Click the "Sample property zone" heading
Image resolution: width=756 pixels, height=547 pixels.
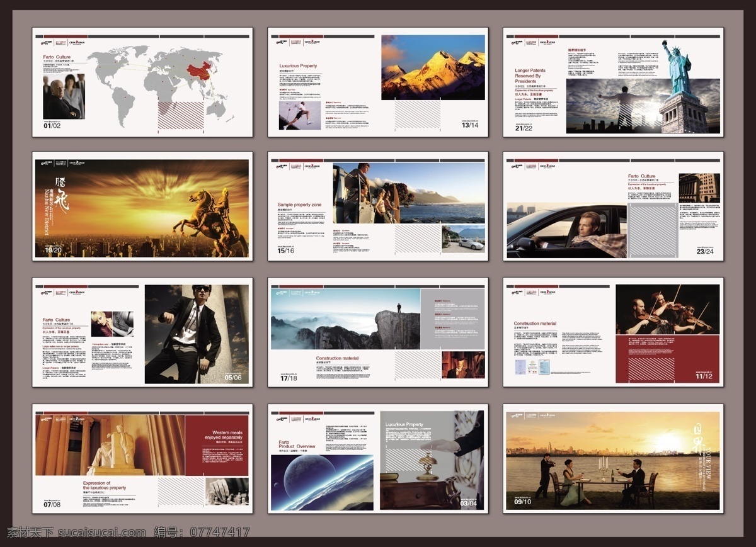300,205
